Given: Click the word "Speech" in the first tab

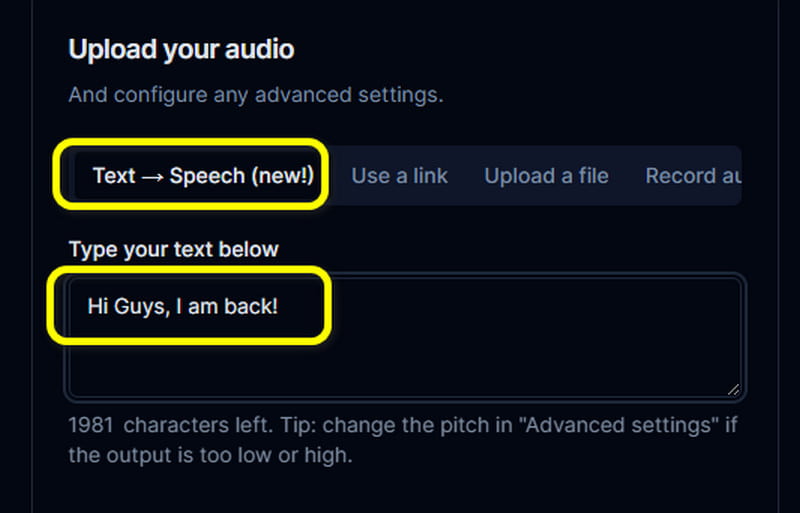Looking at the screenshot, I should [207, 176].
